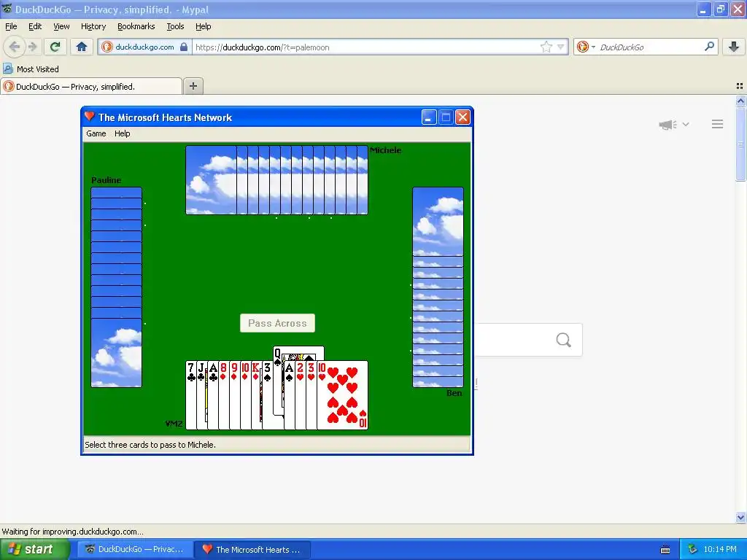Open the Windows Start menu
The image size is (747, 560).
click(35, 549)
